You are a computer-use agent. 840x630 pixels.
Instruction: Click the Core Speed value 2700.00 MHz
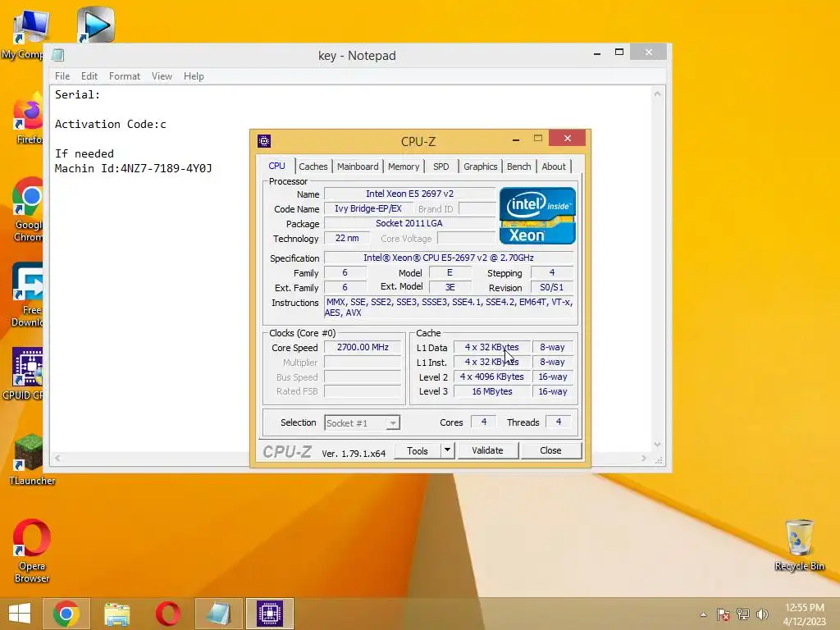(x=363, y=347)
